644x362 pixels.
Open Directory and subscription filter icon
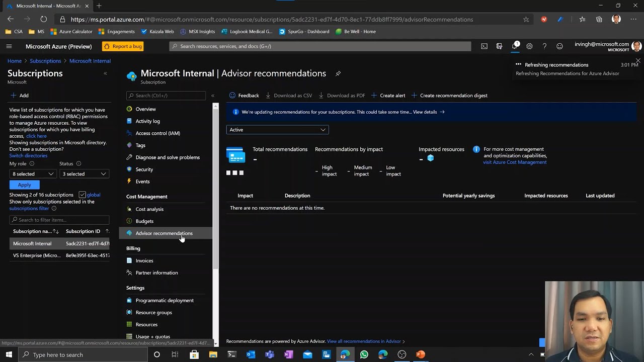click(499, 46)
